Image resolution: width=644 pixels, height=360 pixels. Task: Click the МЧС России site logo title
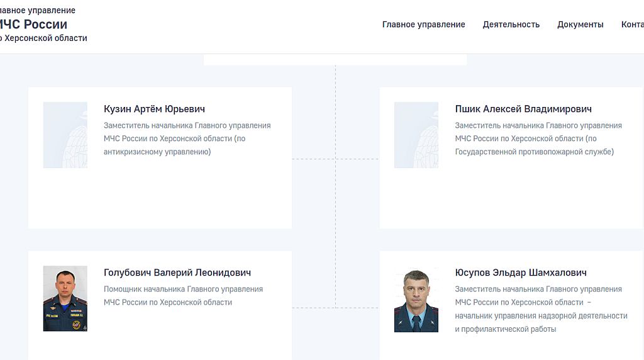[33, 25]
